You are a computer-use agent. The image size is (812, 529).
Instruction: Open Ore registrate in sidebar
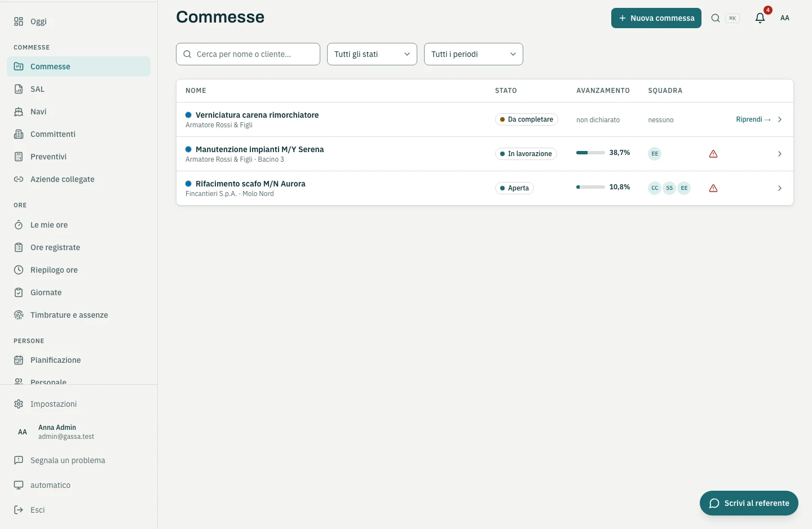pos(79,247)
